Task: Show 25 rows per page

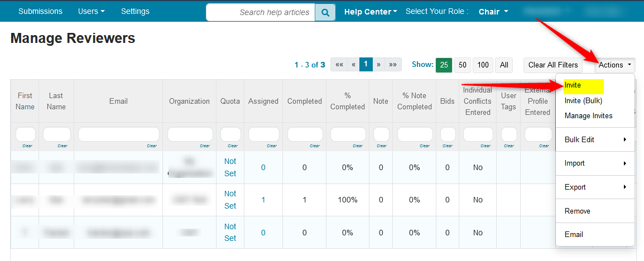Action: click(x=444, y=65)
